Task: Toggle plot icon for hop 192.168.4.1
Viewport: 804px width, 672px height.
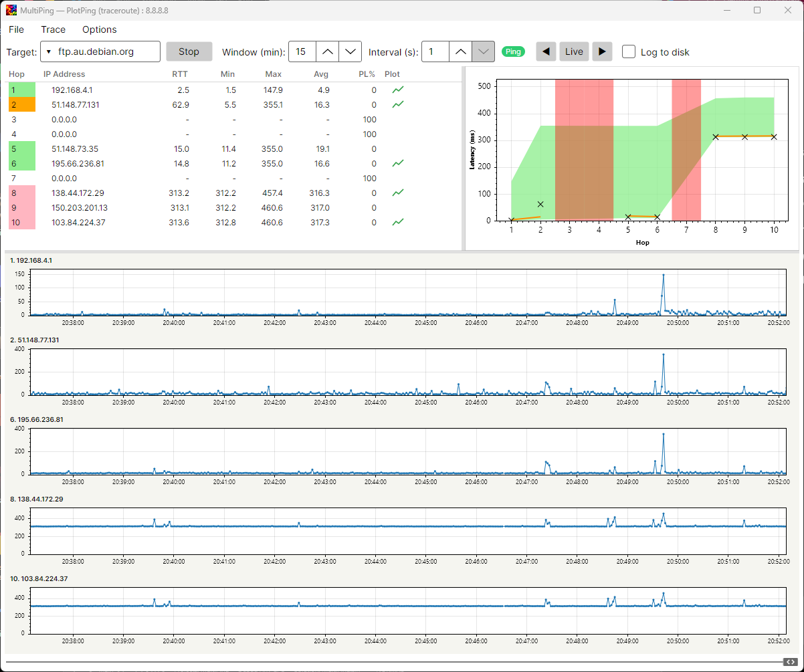Action: click(x=398, y=90)
